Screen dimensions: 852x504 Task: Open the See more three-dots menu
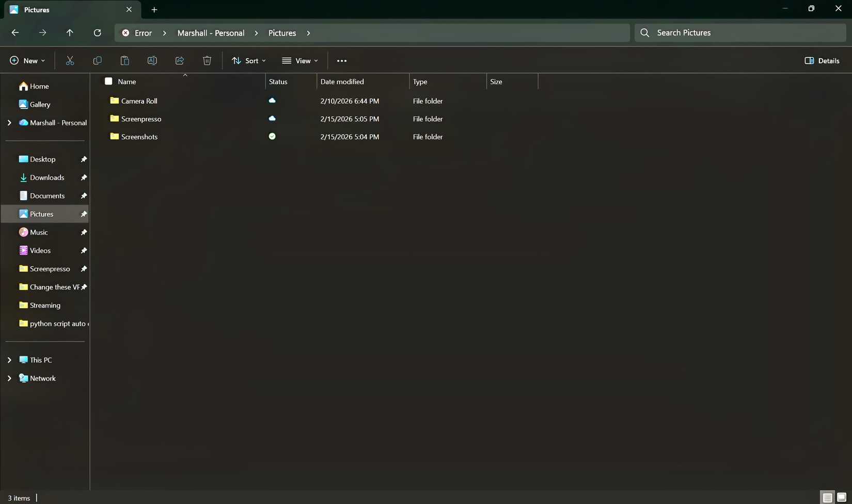(x=342, y=60)
